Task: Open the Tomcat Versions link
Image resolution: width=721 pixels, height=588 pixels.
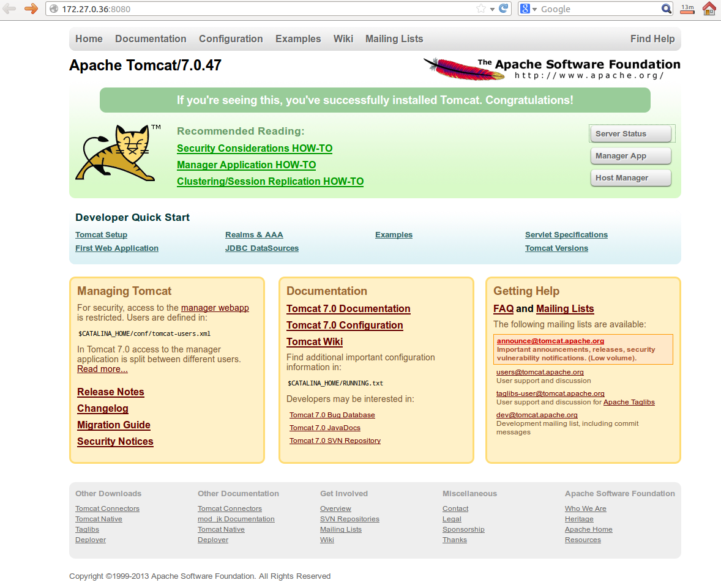Action: coord(556,248)
